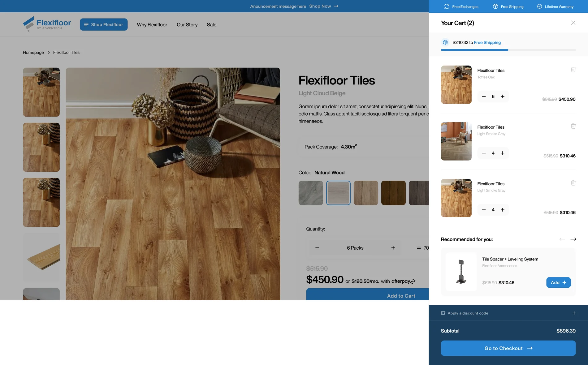Click the Free Exchanges icon in cart header
588x365 pixels.
447,6
